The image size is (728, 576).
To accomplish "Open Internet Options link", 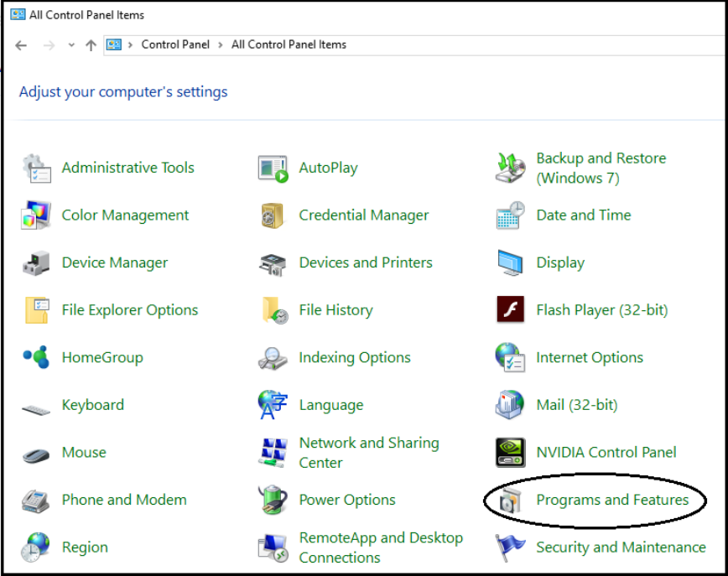I will click(x=590, y=357).
